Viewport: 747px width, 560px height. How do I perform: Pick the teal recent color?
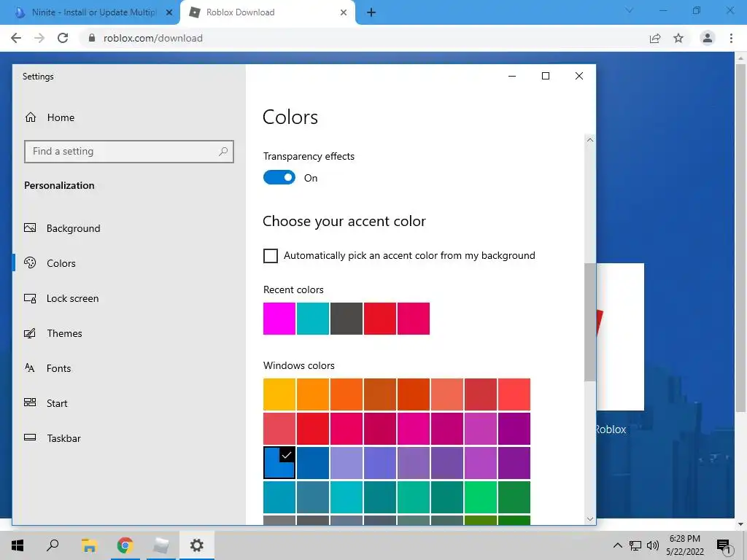pyautogui.click(x=313, y=319)
